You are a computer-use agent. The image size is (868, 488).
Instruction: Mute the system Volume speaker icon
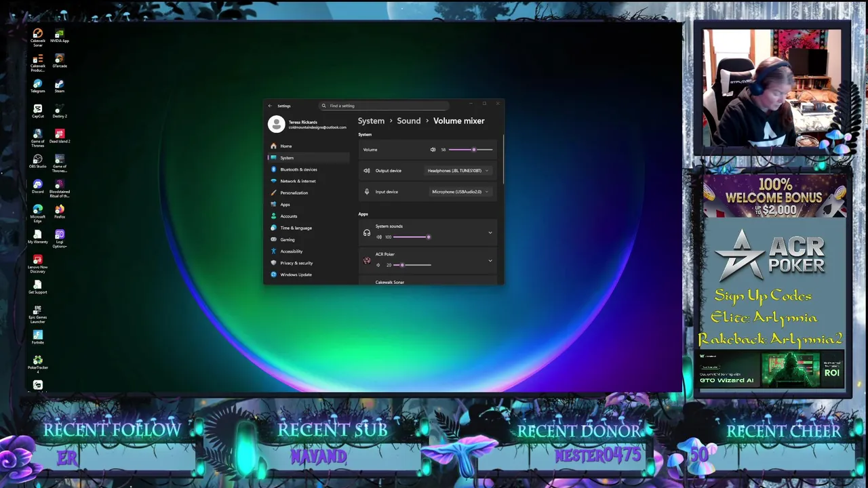(433, 150)
